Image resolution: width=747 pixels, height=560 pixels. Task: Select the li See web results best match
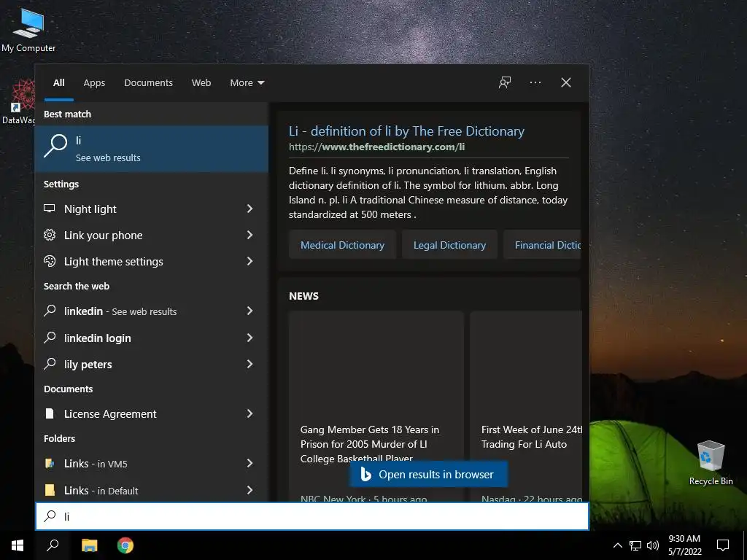coord(152,148)
